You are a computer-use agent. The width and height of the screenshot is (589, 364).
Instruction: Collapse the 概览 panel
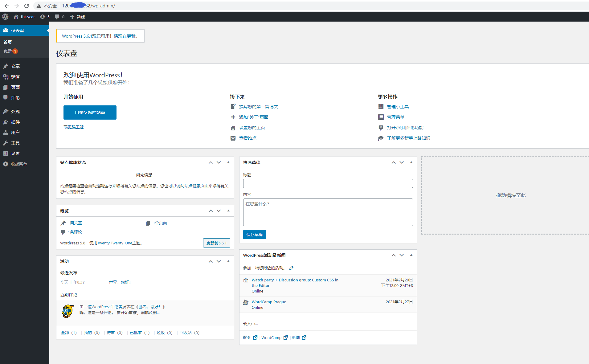click(x=228, y=211)
